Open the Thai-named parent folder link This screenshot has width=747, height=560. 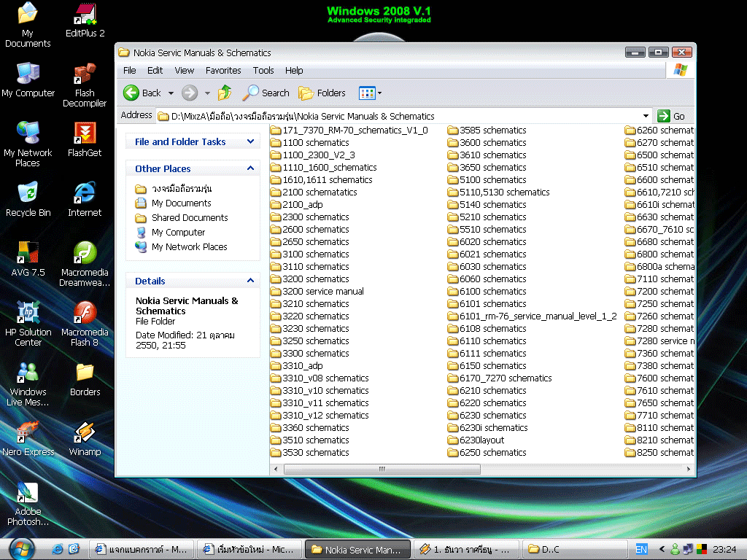[x=182, y=189]
